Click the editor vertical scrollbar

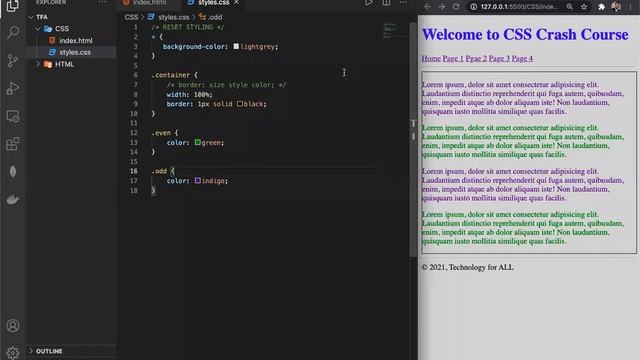[x=413, y=139]
